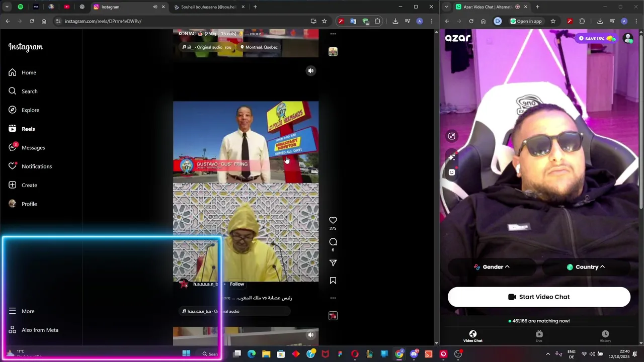Expand the KONJAC caption with more
The image size is (644, 362).
pyautogui.click(x=256, y=34)
